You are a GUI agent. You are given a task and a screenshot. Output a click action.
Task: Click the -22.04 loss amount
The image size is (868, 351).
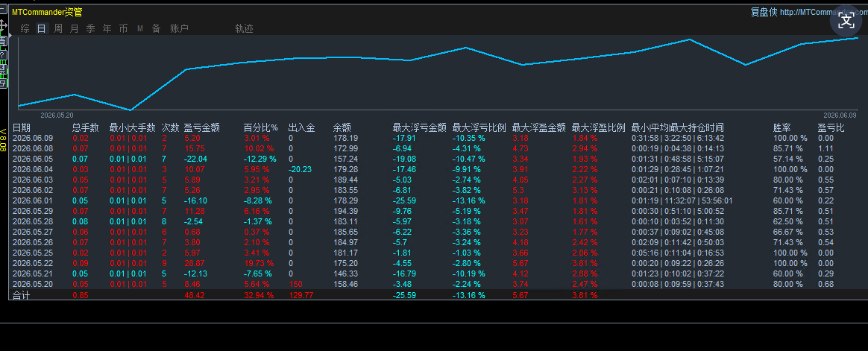click(195, 159)
